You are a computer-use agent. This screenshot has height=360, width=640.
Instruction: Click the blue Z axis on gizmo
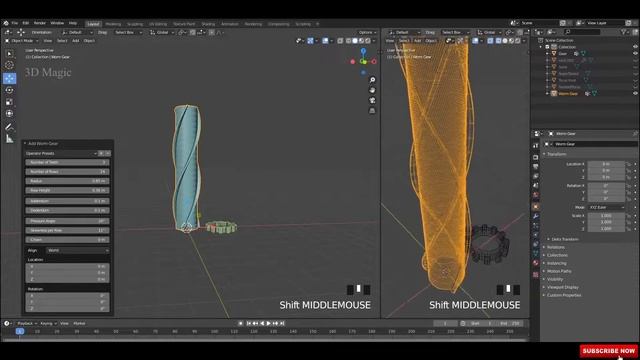363,51
